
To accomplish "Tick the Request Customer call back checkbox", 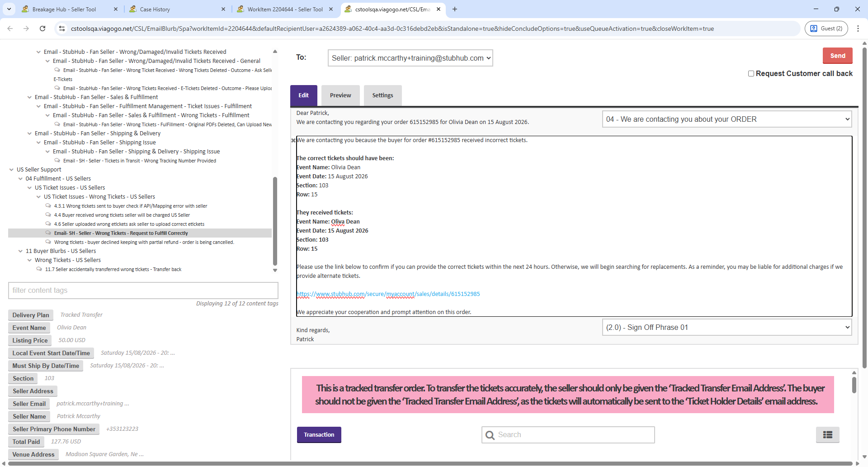I will click(751, 74).
